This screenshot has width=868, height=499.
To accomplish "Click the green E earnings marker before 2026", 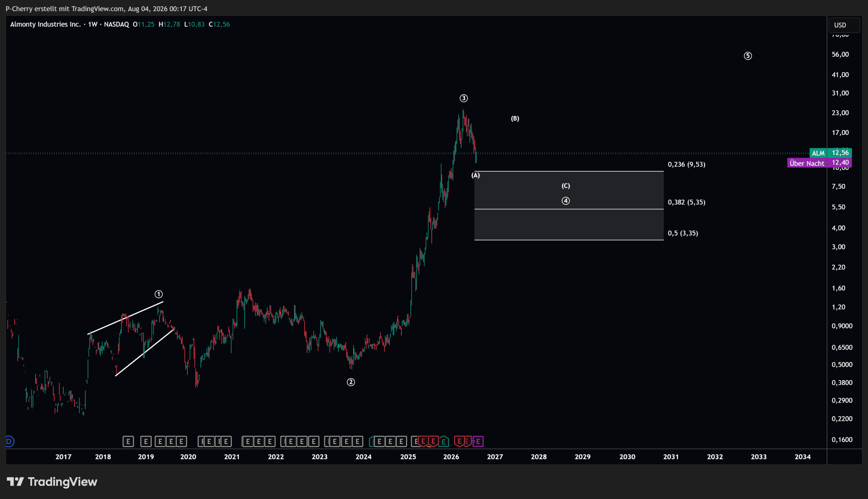I will coord(443,441).
